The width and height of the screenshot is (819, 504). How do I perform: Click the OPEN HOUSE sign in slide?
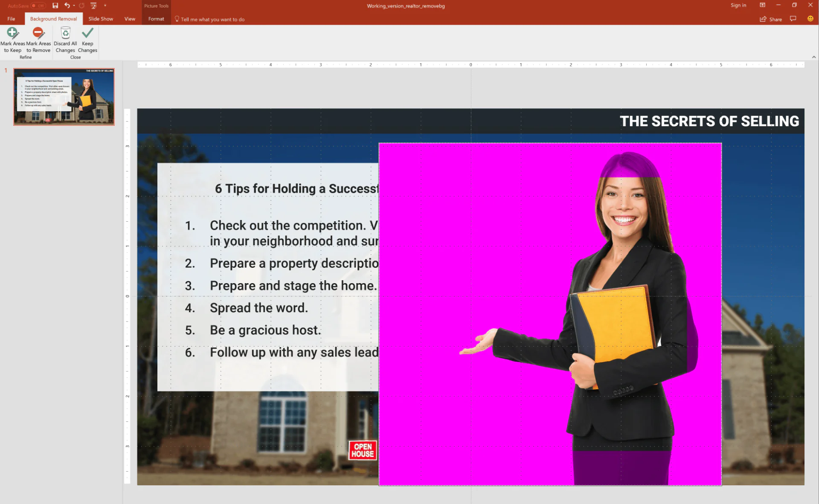tap(363, 450)
